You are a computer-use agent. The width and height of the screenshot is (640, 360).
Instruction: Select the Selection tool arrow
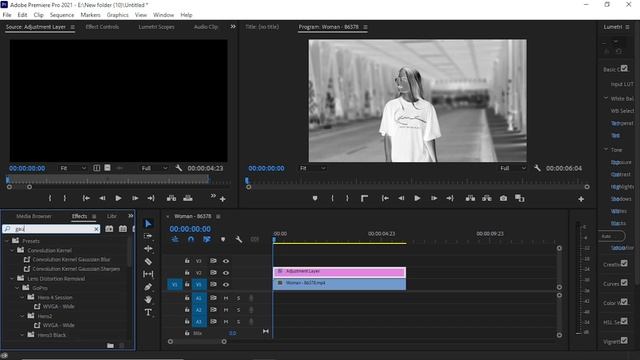148,224
